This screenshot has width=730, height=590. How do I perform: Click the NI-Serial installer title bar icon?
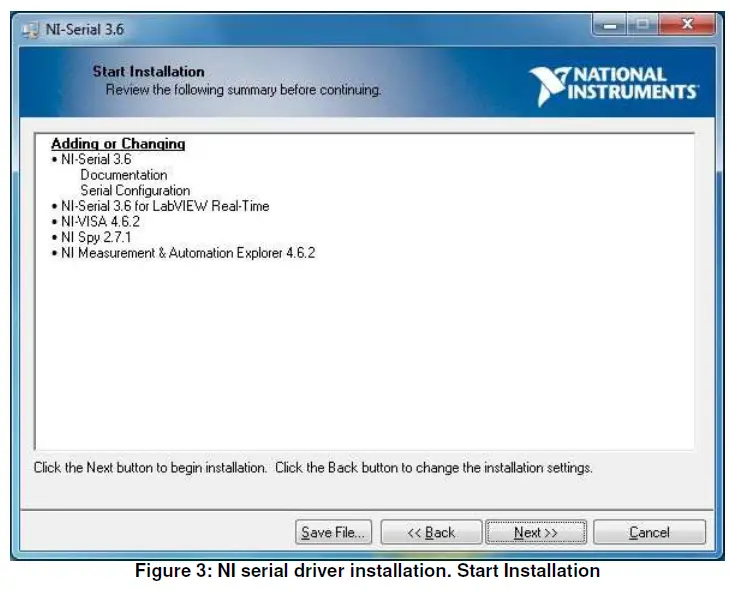tap(31, 30)
